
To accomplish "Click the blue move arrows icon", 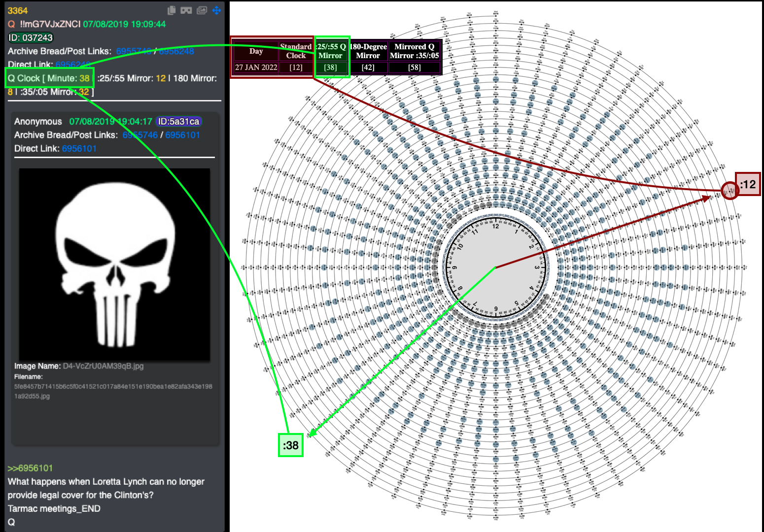I will click(x=216, y=10).
